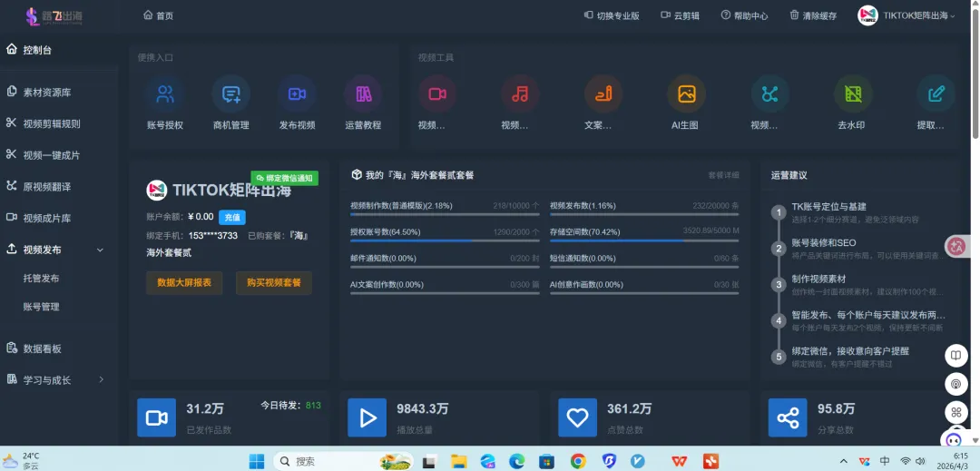Open 帮助中心 from the header
The height and width of the screenshot is (471, 980).
(x=744, y=15)
